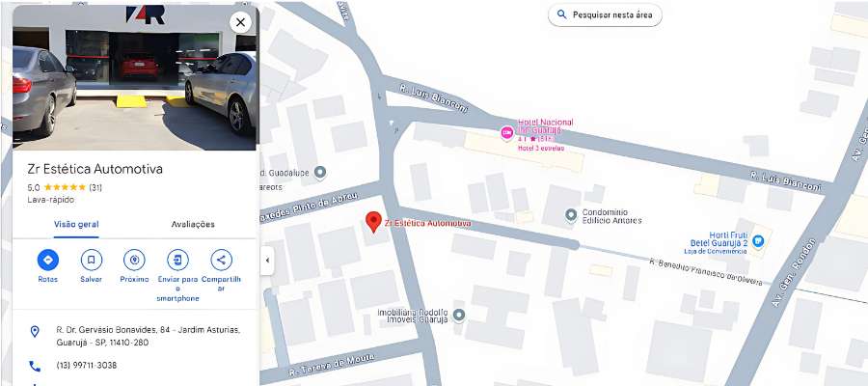Image resolution: width=868 pixels, height=386 pixels.
Task: Switch to the Avaliações tab
Action: (193, 224)
